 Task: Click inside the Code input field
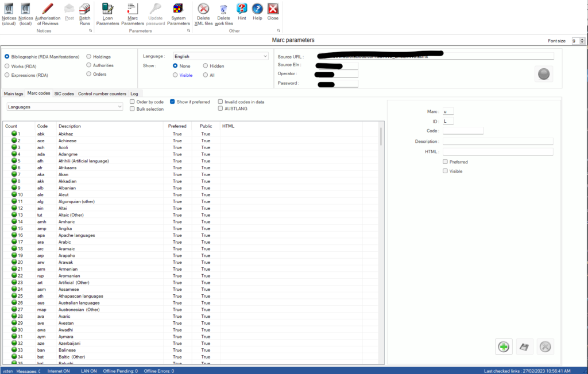click(463, 130)
